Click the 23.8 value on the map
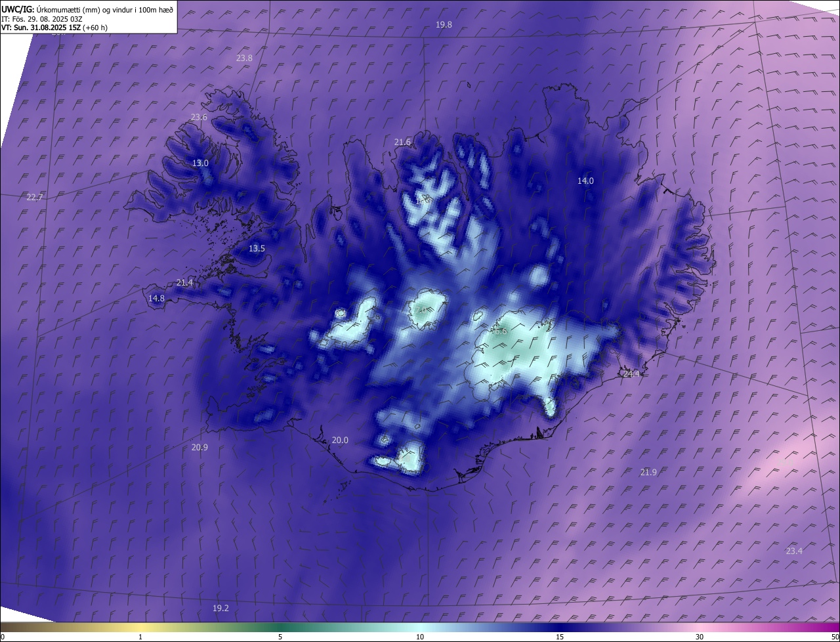This screenshot has width=840, height=642. (244, 58)
